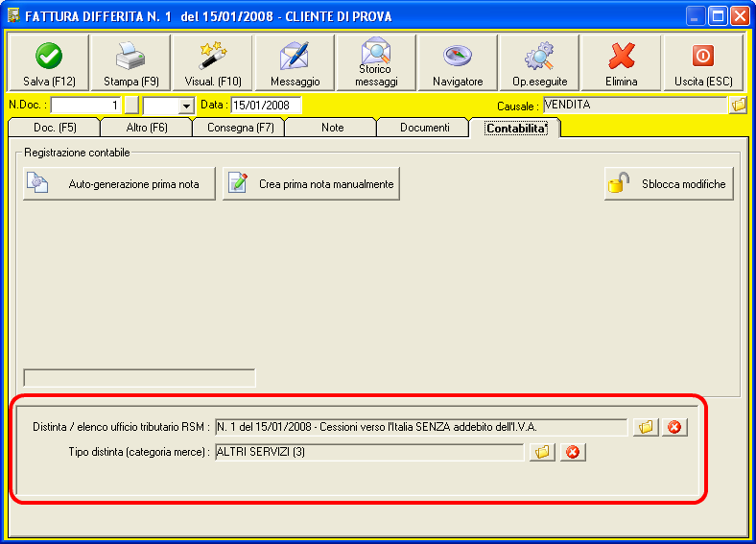The image size is (756, 544).
Task: Delete document with Elimina
Action: tap(621, 62)
